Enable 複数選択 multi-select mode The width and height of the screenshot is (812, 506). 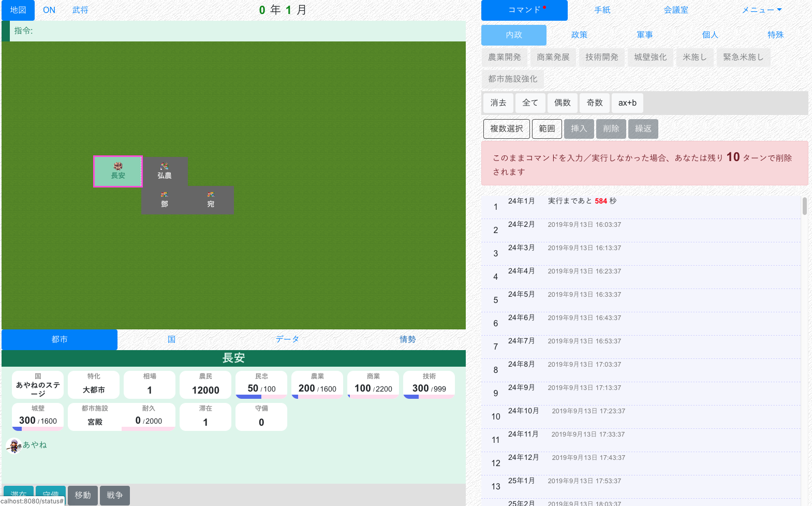(x=506, y=128)
